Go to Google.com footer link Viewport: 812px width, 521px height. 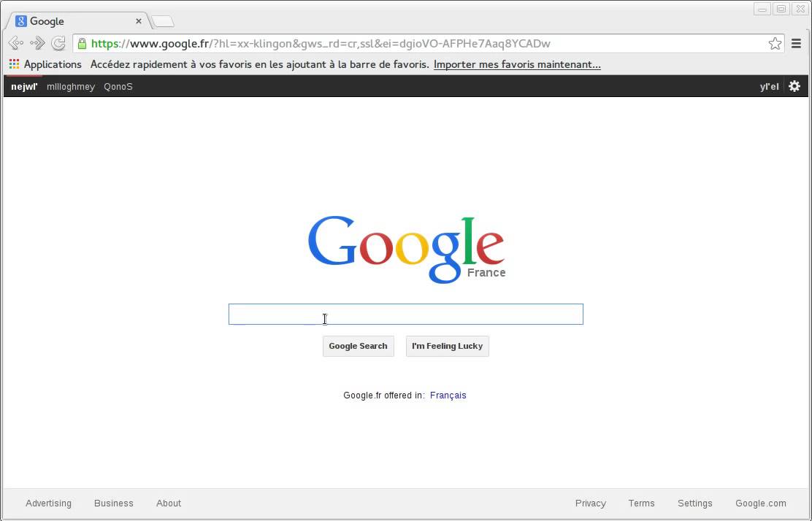click(x=761, y=503)
